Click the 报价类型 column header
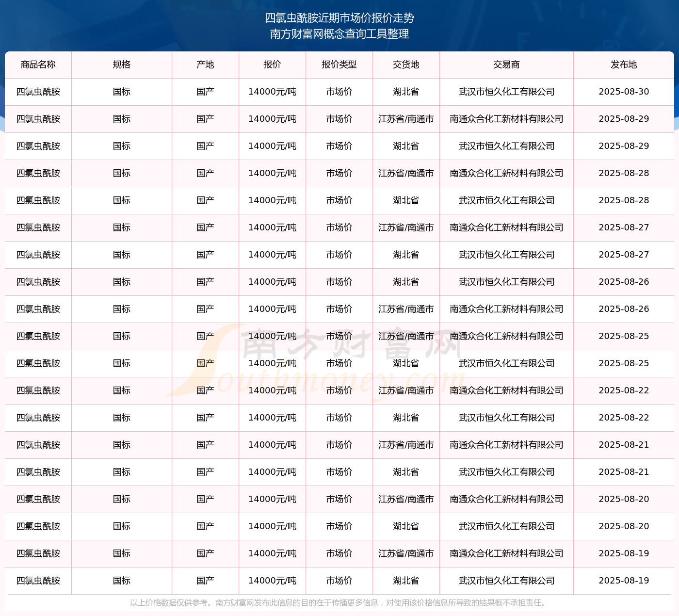This screenshot has height=616, width=679. click(x=339, y=65)
